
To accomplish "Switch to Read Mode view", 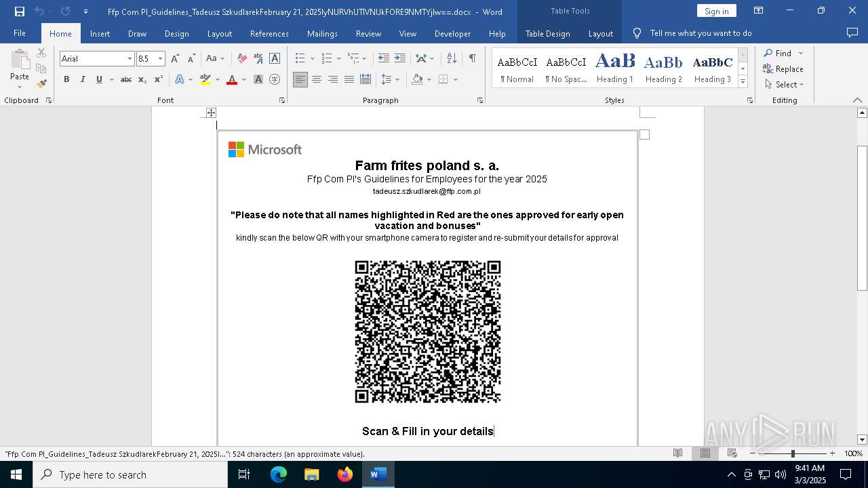I will (x=677, y=453).
